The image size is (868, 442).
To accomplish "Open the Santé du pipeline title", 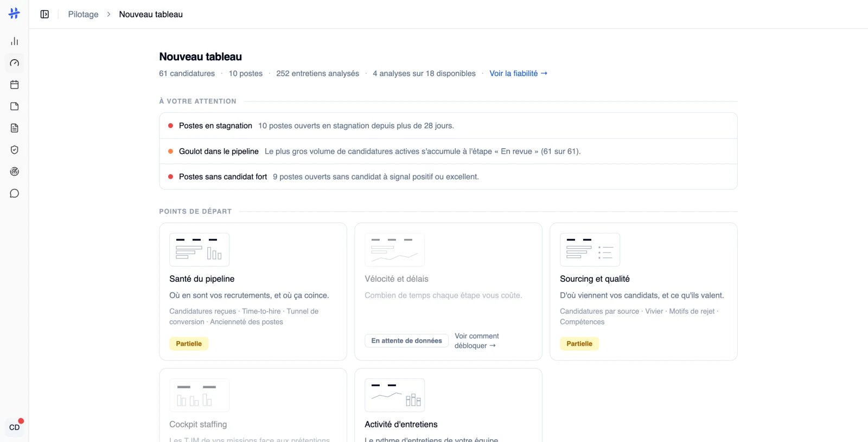I will tap(202, 279).
